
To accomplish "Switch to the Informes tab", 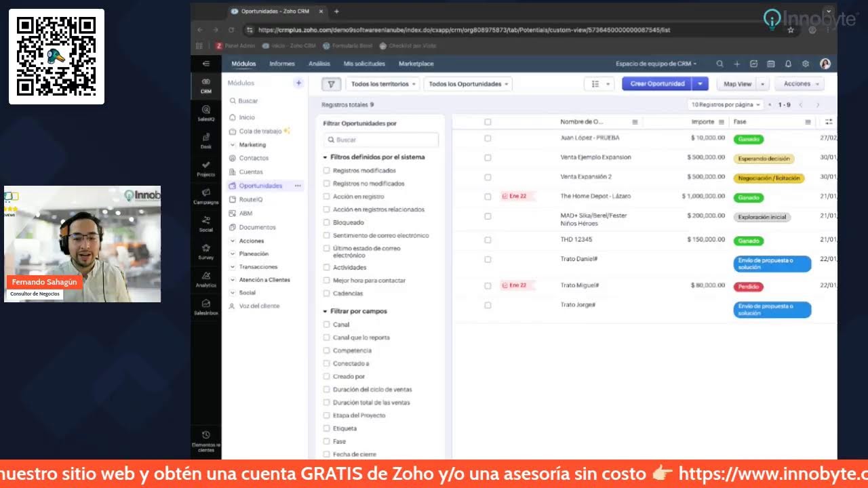I will point(282,64).
